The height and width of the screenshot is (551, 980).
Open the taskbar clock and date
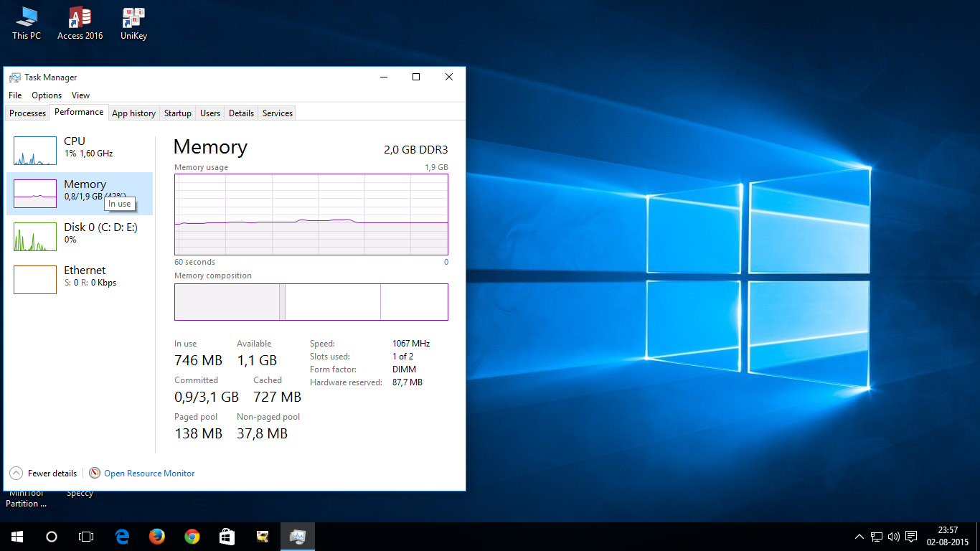(x=947, y=537)
